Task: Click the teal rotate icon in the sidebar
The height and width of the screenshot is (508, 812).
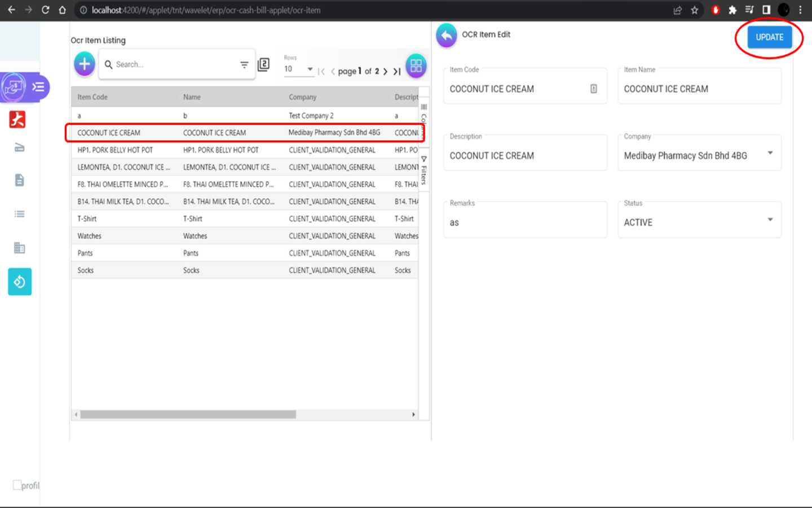Action: point(20,282)
